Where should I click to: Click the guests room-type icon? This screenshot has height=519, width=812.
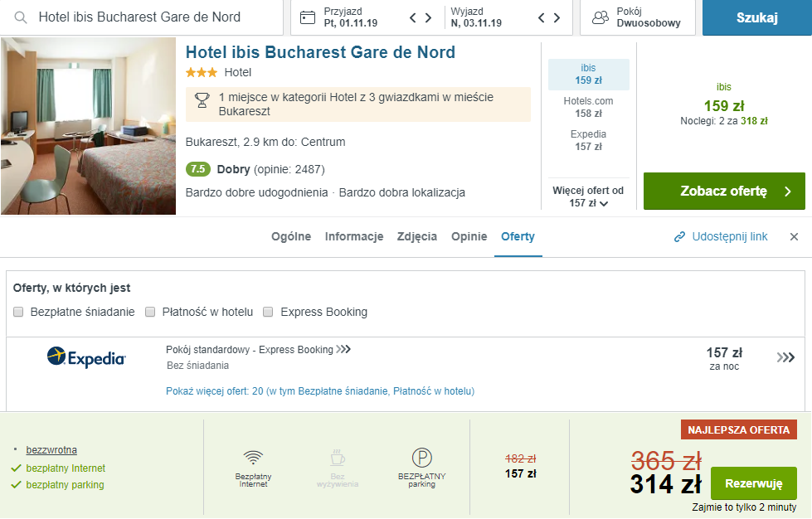(x=600, y=17)
